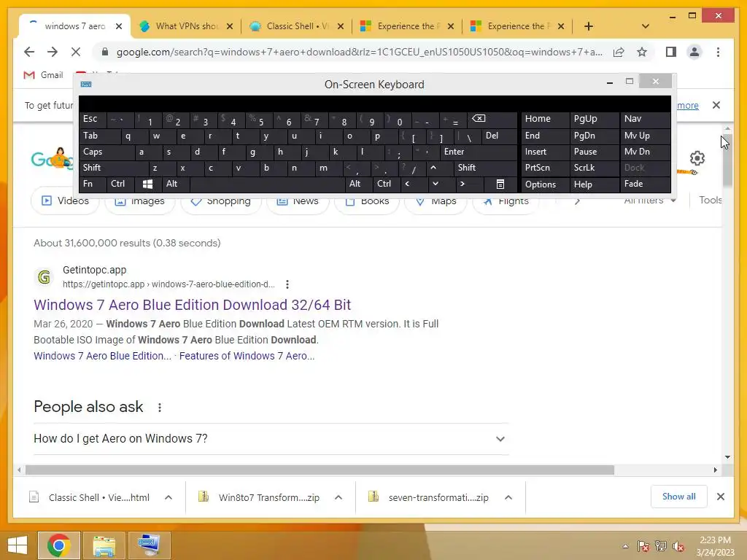Image resolution: width=747 pixels, height=560 pixels.
Task: Toggle ScrLk key on On-Screen Keyboard
Action: (x=594, y=168)
